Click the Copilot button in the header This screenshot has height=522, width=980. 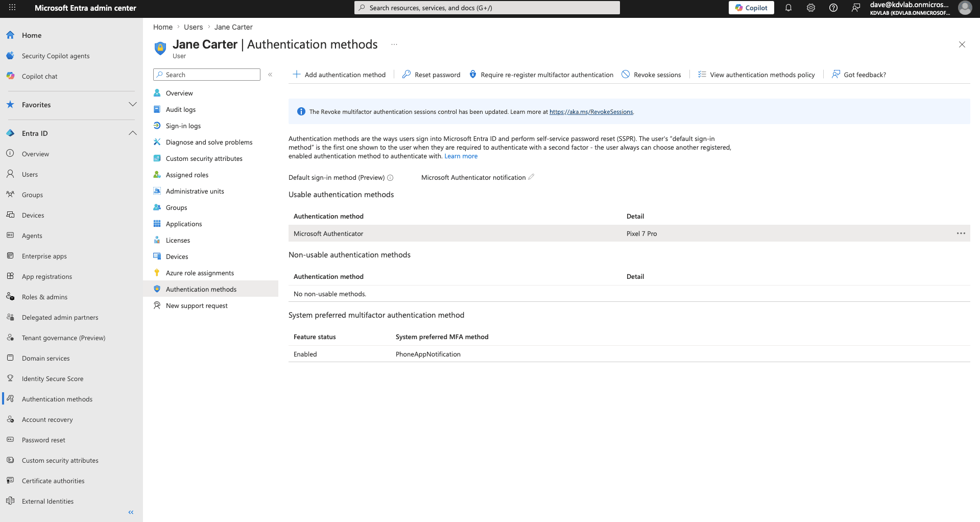pyautogui.click(x=751, y=8)
